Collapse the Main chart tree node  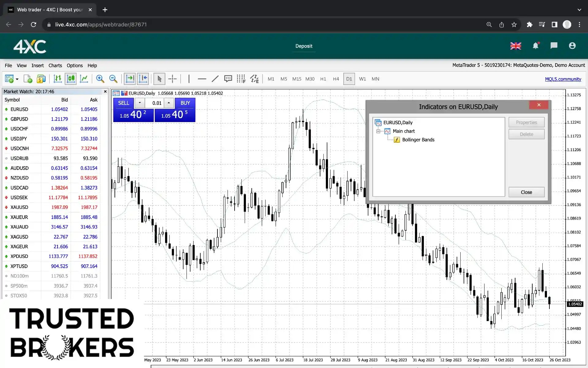pos(378,131)
